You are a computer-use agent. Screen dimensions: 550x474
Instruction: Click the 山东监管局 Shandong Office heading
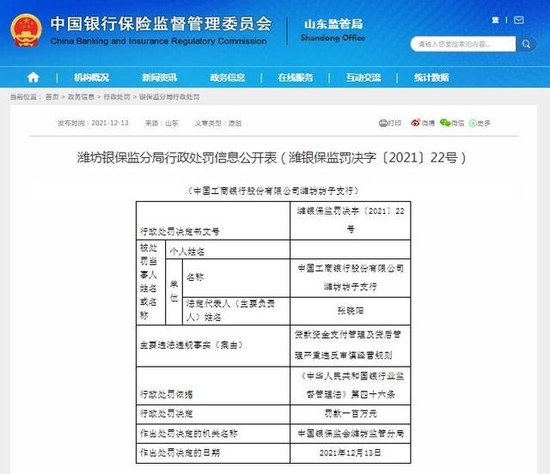click(333, 30)
